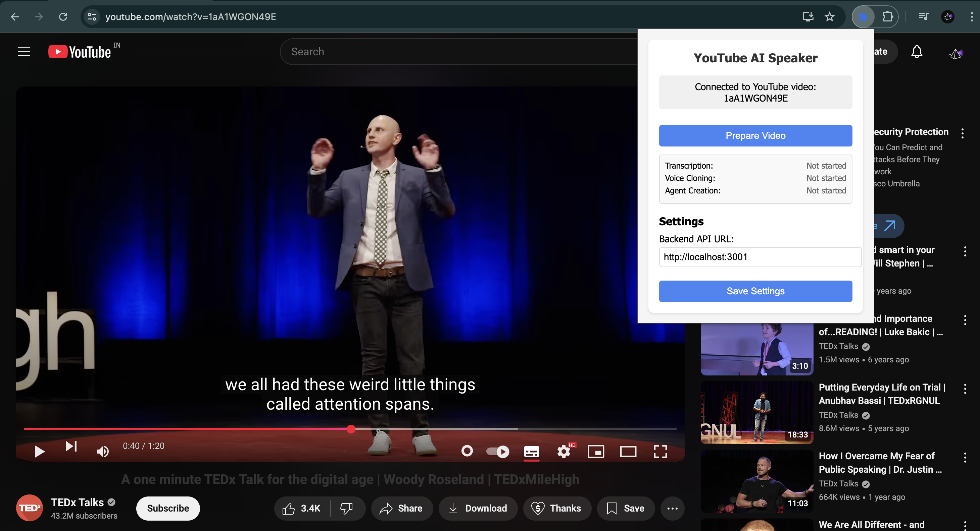Click the video progress bar scrubber

coord(351,429)
